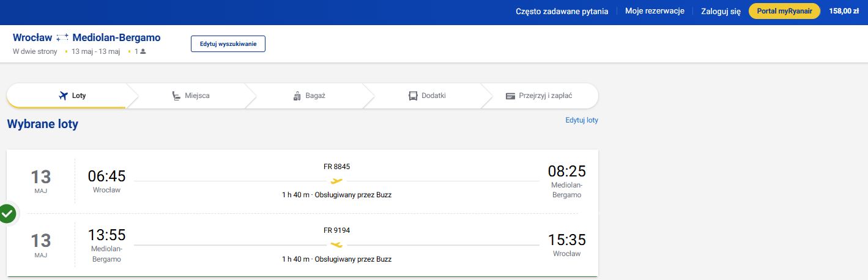Click arrival time 08:25

(566, 171)
